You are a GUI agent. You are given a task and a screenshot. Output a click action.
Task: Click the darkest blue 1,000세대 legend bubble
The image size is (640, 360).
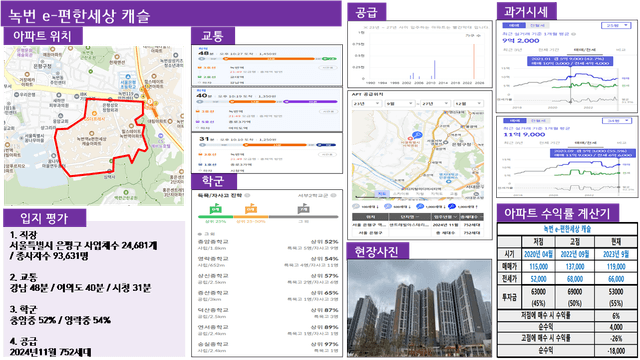(451, 207)
